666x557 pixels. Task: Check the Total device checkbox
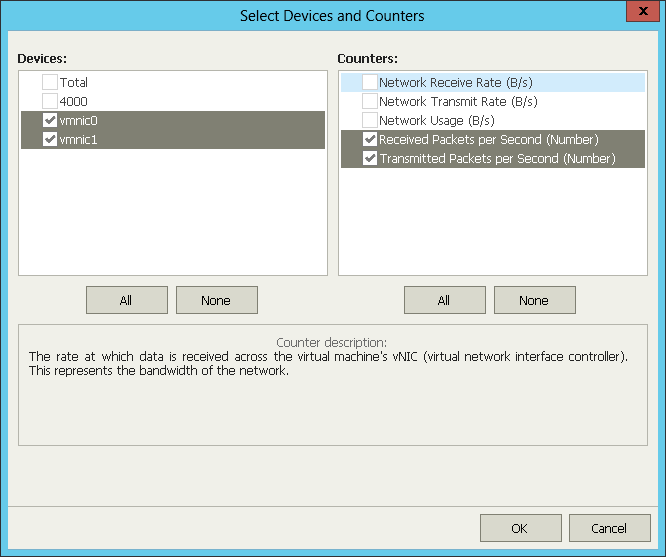click(50, 82)
